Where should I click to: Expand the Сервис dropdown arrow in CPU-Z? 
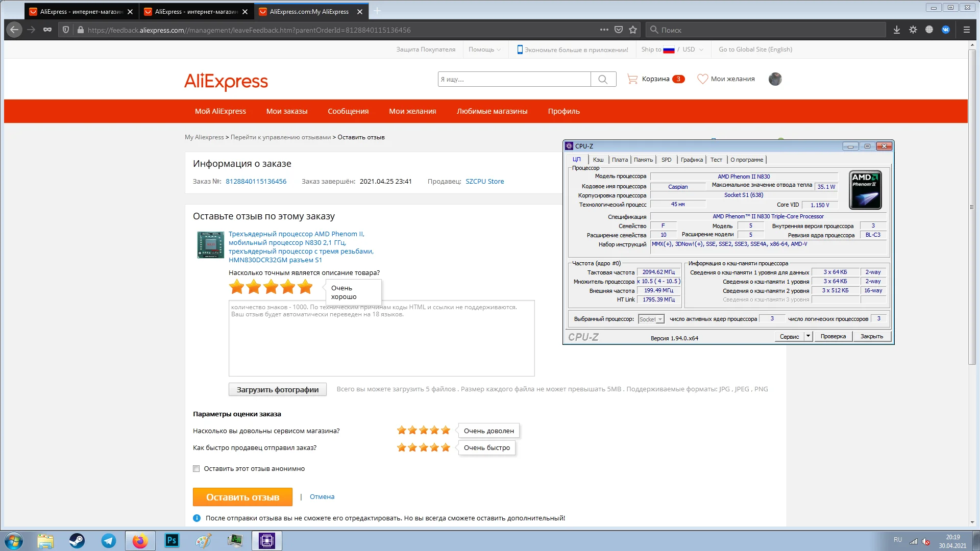(x=808, y=336)
